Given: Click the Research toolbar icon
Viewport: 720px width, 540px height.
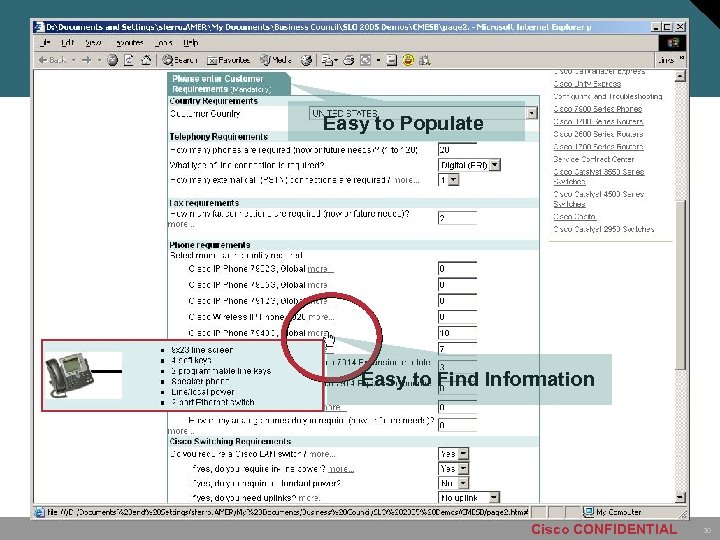Looking at the screenshot, I should tap(424, 60).
